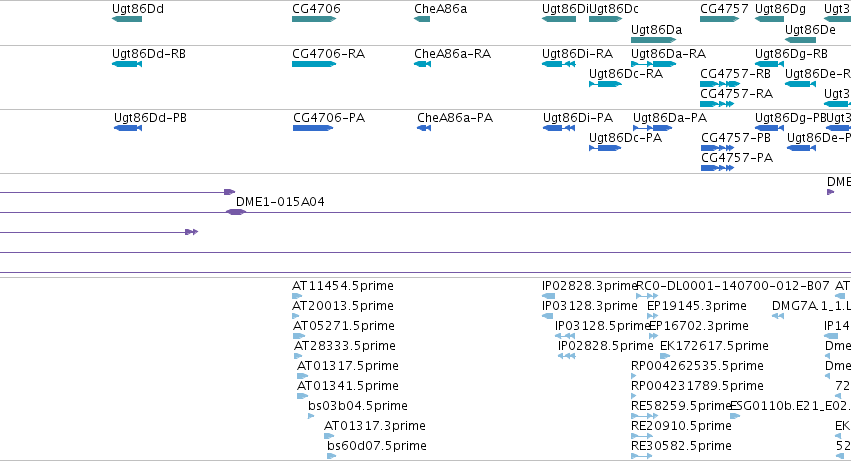
Task: Select EST bs03b04.5prime
Action: pos(311,416)
